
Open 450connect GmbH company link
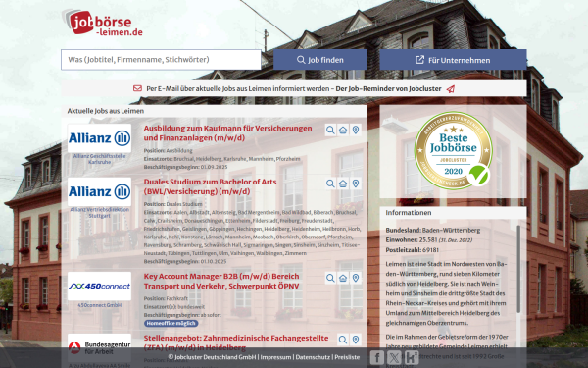(99, 305)
